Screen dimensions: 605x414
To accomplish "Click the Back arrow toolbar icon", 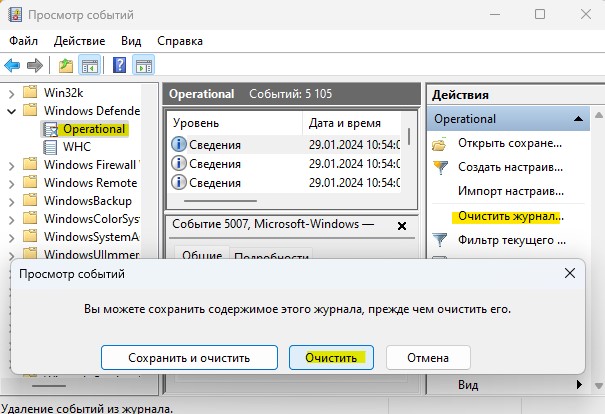I will pos(12,65).
